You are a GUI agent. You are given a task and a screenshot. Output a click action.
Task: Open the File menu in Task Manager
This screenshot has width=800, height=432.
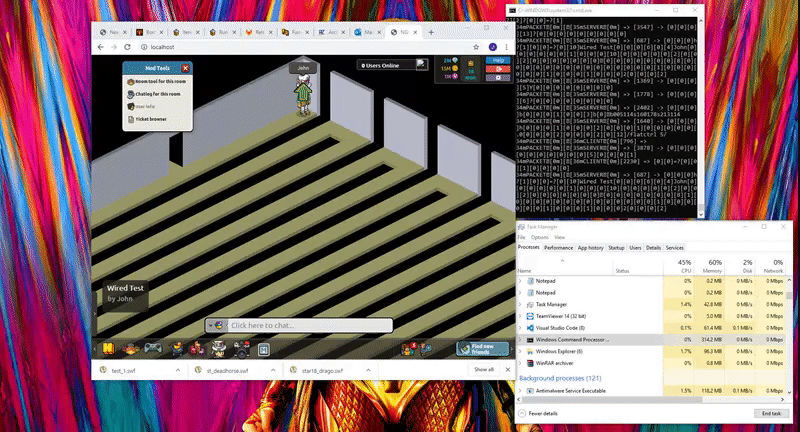click(x=521, y=237)
